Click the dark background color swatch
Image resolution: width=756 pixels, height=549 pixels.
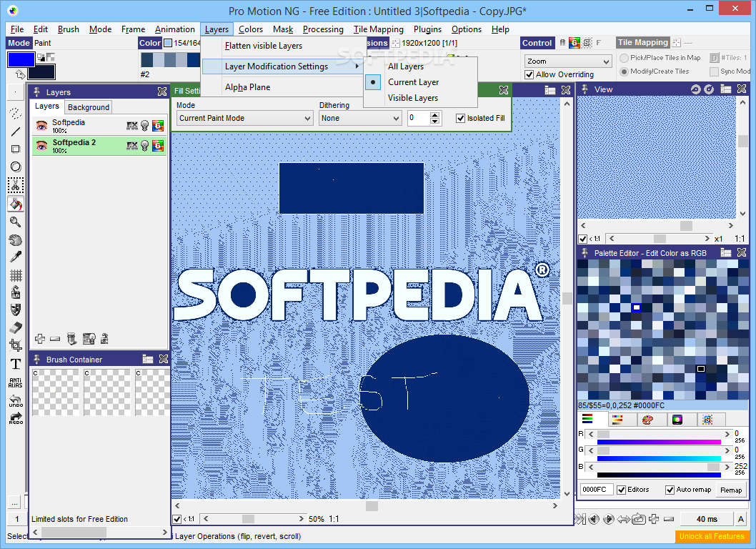(x=41, y=72)
